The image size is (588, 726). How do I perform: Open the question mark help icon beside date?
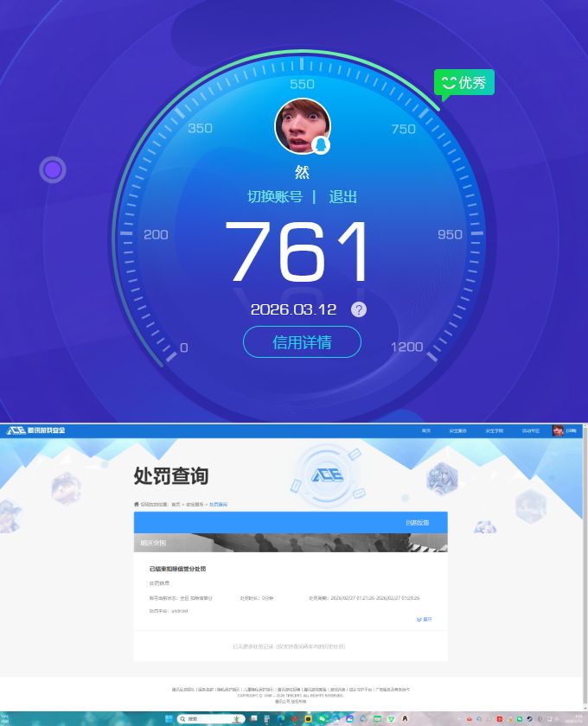tap(359, 309)
